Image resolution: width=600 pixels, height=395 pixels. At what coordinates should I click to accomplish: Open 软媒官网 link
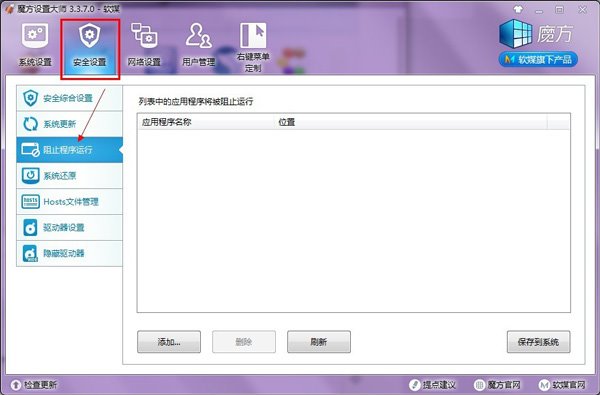562,385
